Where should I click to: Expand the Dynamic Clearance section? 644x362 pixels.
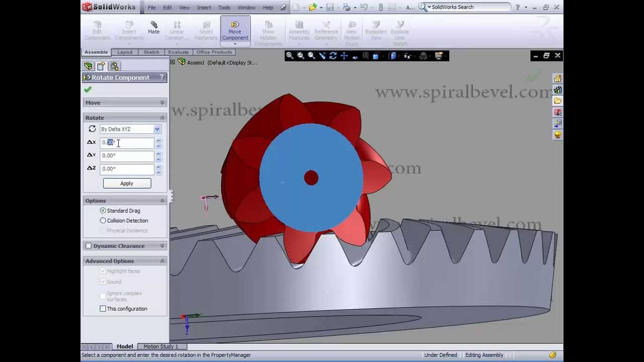click(x=162, y=246)
